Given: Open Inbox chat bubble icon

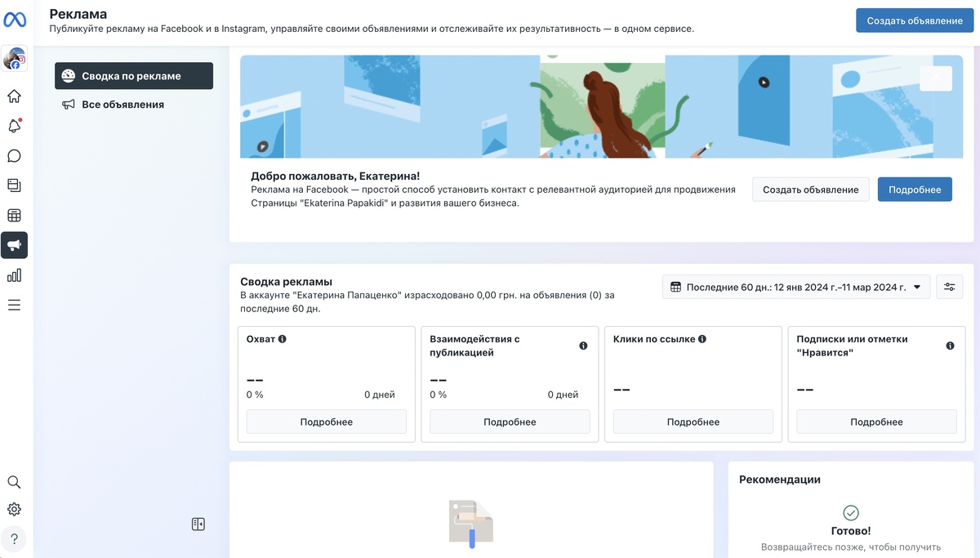Looking at the screenshot, I should [14, 156].
